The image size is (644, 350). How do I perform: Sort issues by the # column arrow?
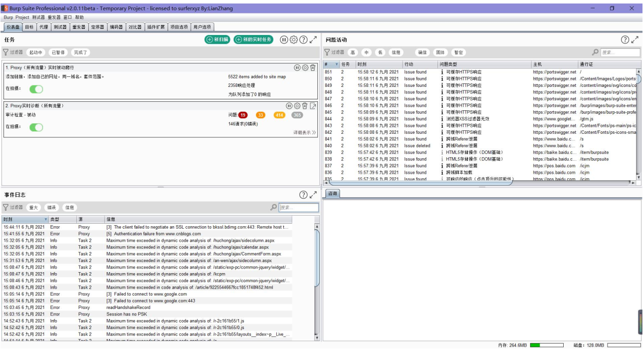pyautogui.click(x=337, y=64)
